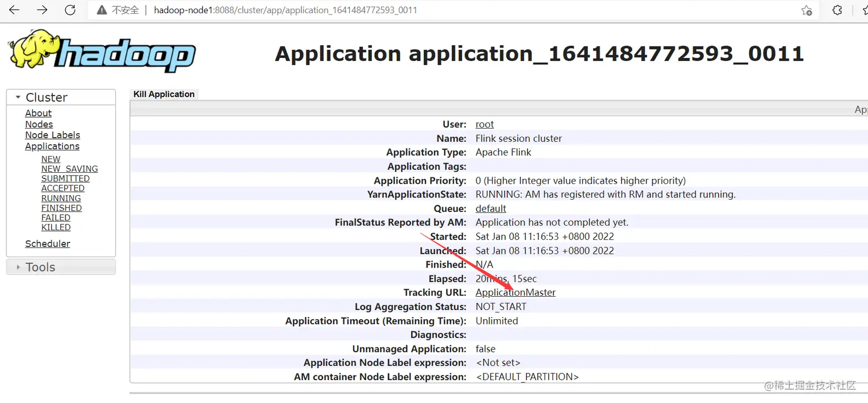Screen dimensions: 868x403
Task: Reload the page with the refresh icon
Action: (70, 10)
